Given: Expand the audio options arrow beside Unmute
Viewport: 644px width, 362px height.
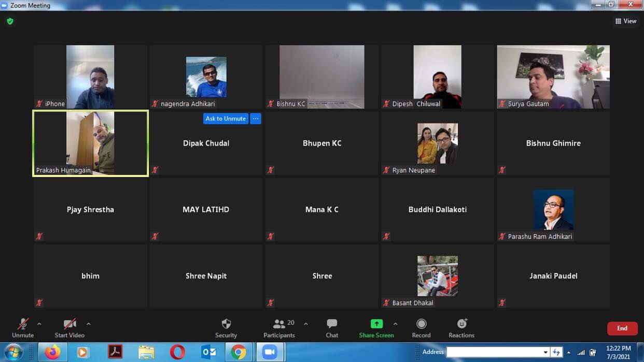Looking at the screenshot, I should [x=39, y=324].
